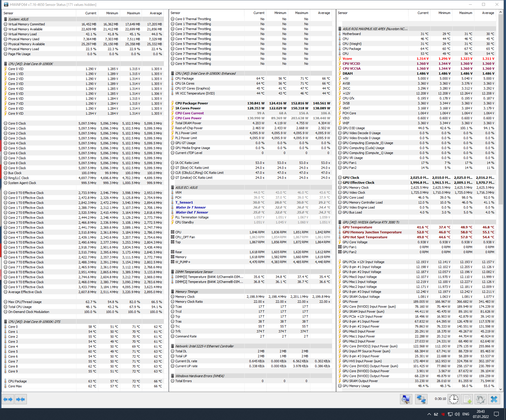This screenshot has height=420, width=506.
Task: Select the System Agent Clock row
Action: (83, 183)
